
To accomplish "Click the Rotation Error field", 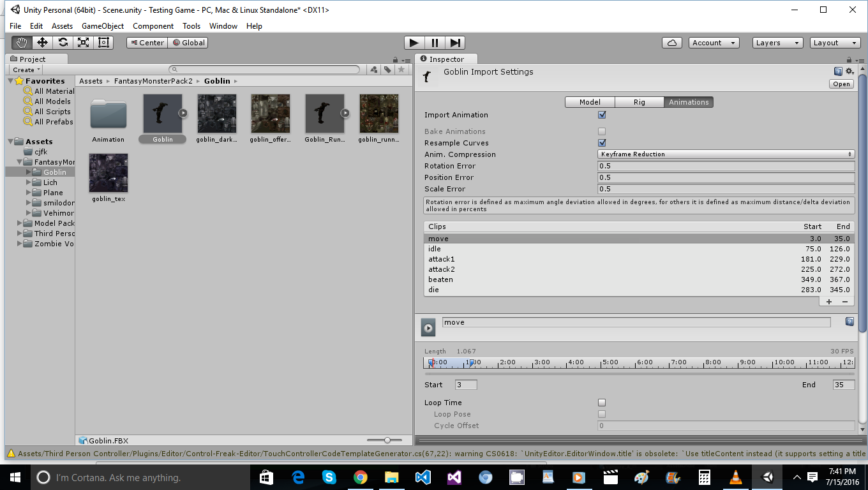I will (726, 166).
